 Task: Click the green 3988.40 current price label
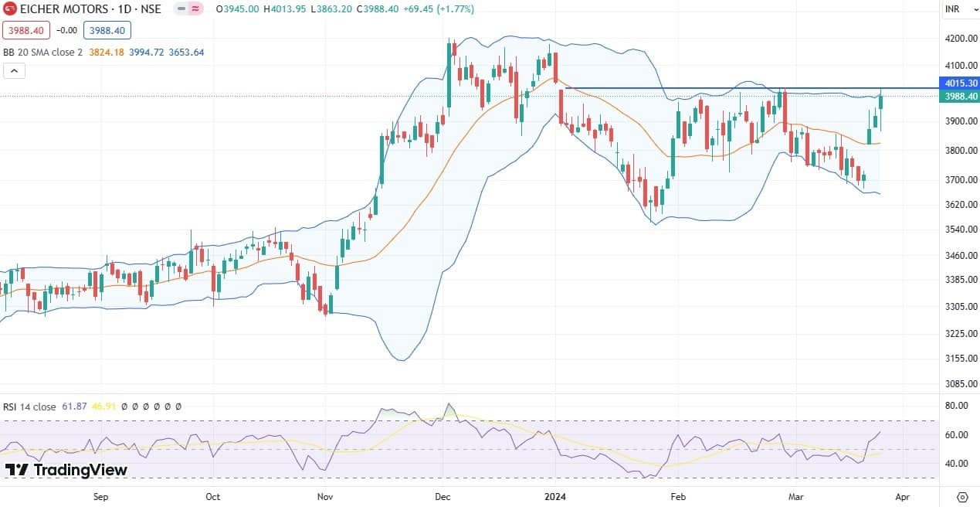(960, 96)
